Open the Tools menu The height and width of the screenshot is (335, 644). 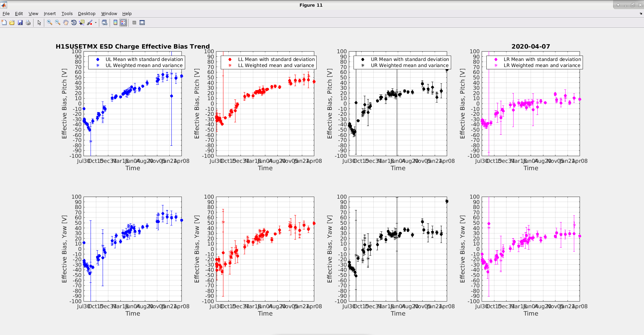tap(67, 13)
